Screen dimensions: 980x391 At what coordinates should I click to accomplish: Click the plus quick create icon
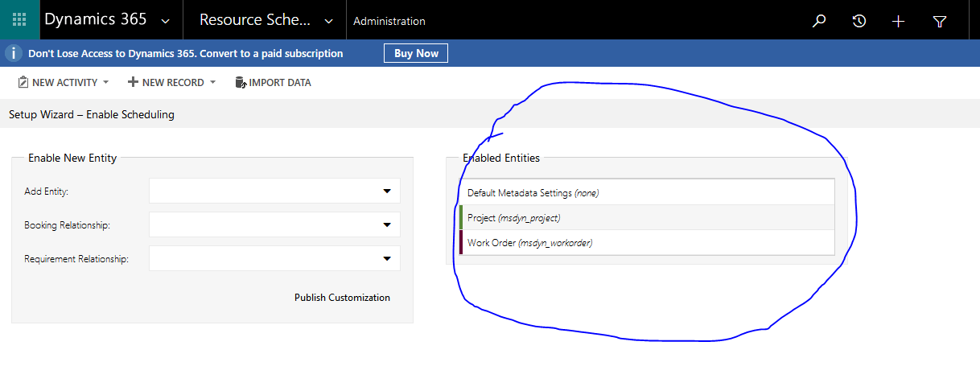(899, 21)
